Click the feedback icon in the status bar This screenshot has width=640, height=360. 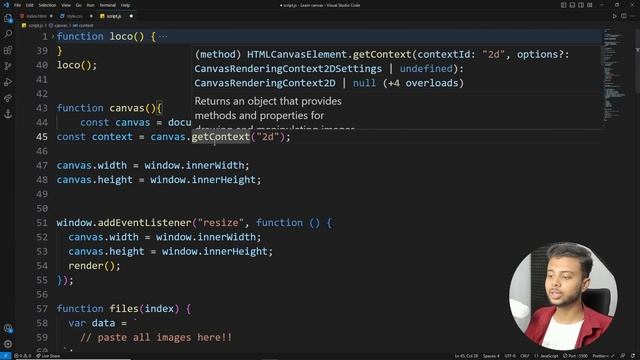point(623,356)
